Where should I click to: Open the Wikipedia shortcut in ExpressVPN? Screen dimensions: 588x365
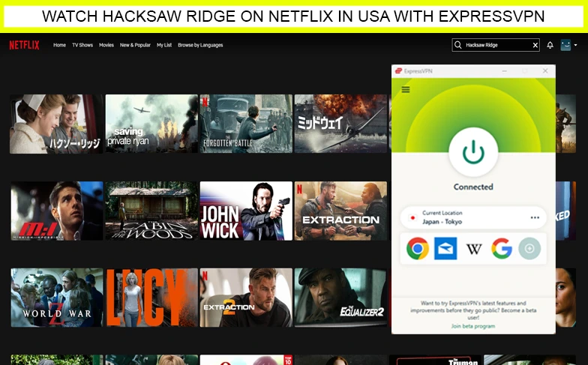tap(474, 249)
